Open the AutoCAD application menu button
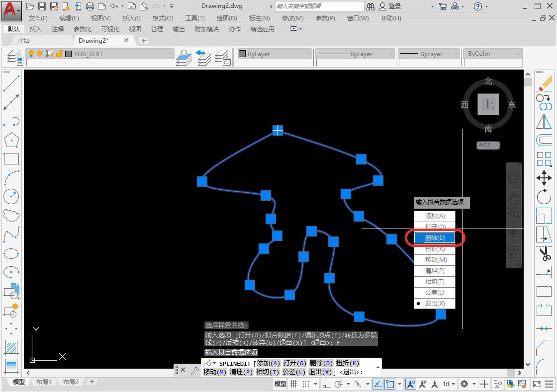Screen dimensions: 557x392 (11, 10)
